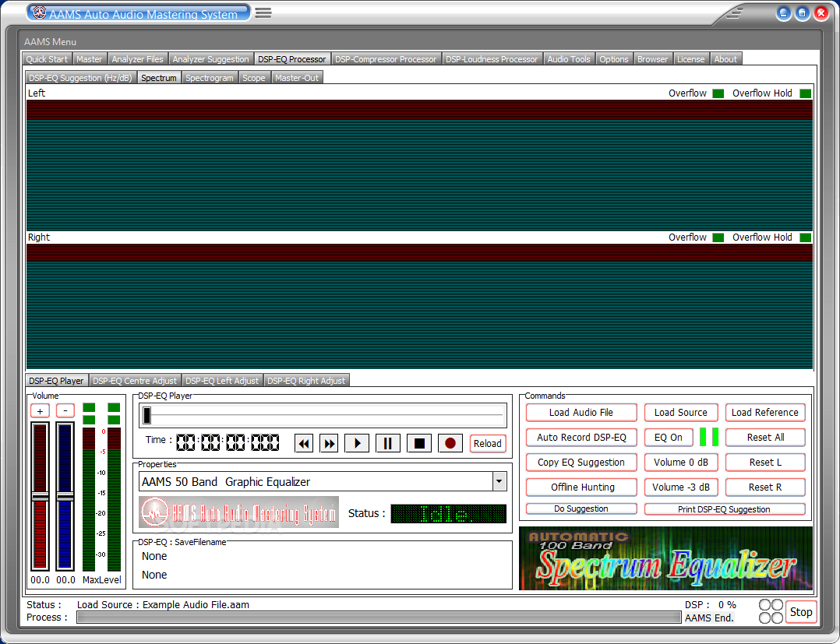Open the Browser tab

tap(652, 59)
